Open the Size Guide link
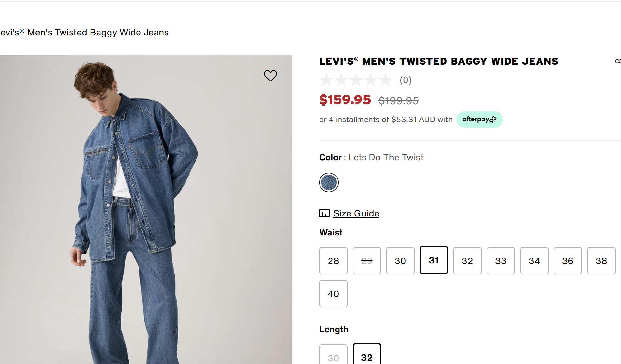The height and width of the screenshot is (364, 621). (356, 213)
